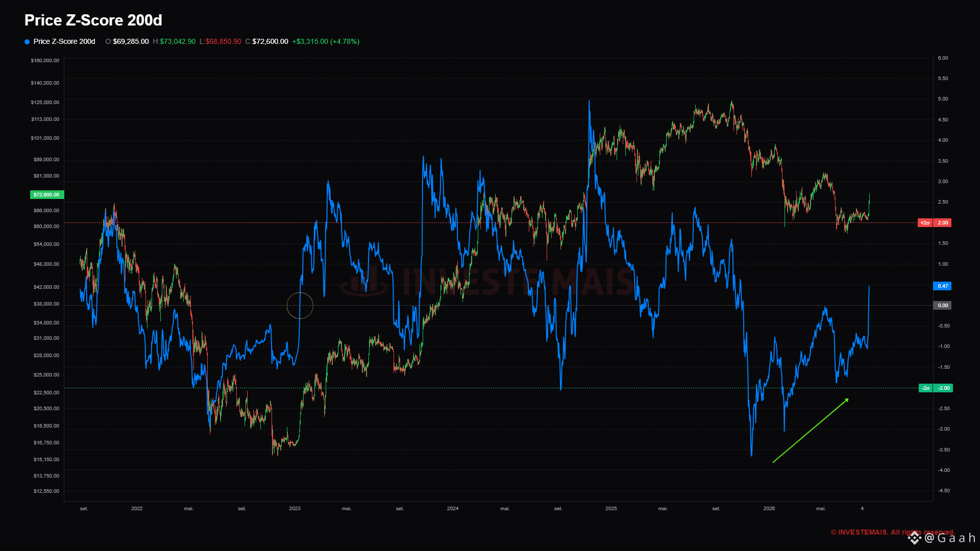Screen dimensions: 980x551
Task: Click the 2023 label on the time axis
Action: [295, 508]
